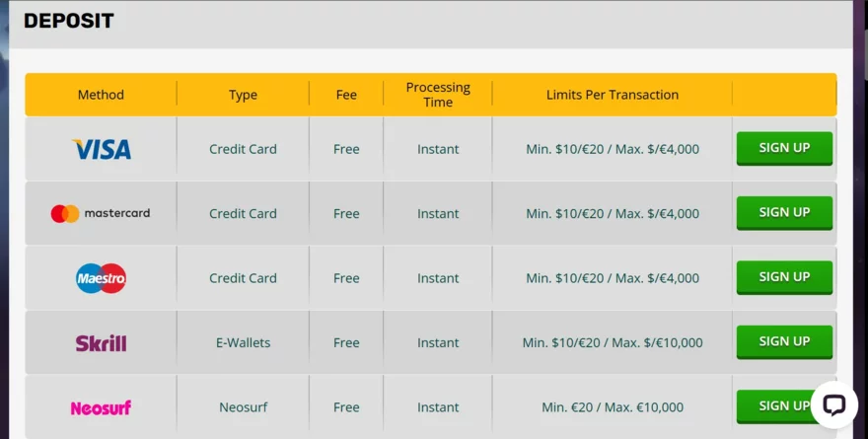The width and height of the screenshot is (868, 439).
Task: Click the Processing Time column header
Action: (438, 95)
